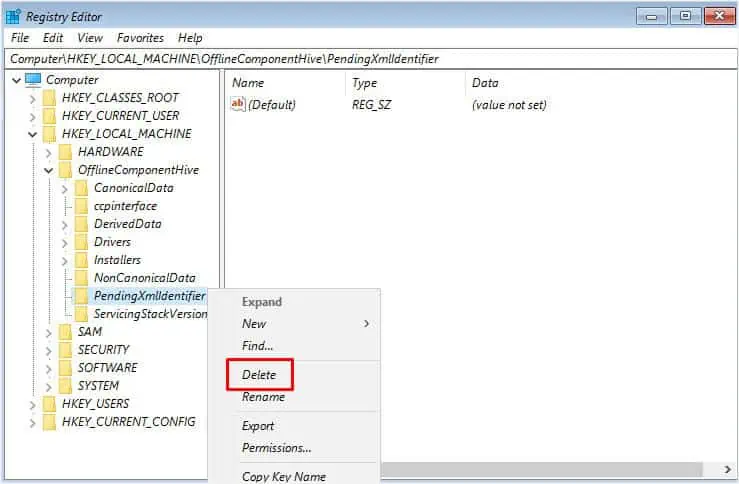Expand the Installers key chevron

[x=65, y=260]
